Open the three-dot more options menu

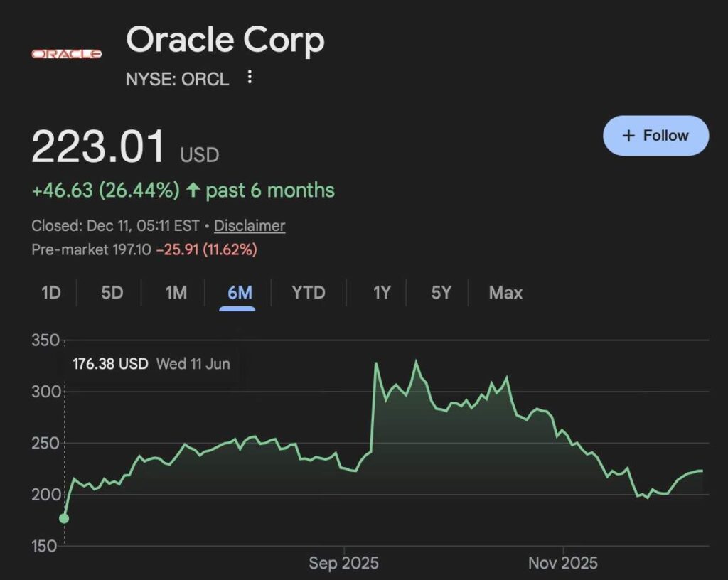(250, 77)
